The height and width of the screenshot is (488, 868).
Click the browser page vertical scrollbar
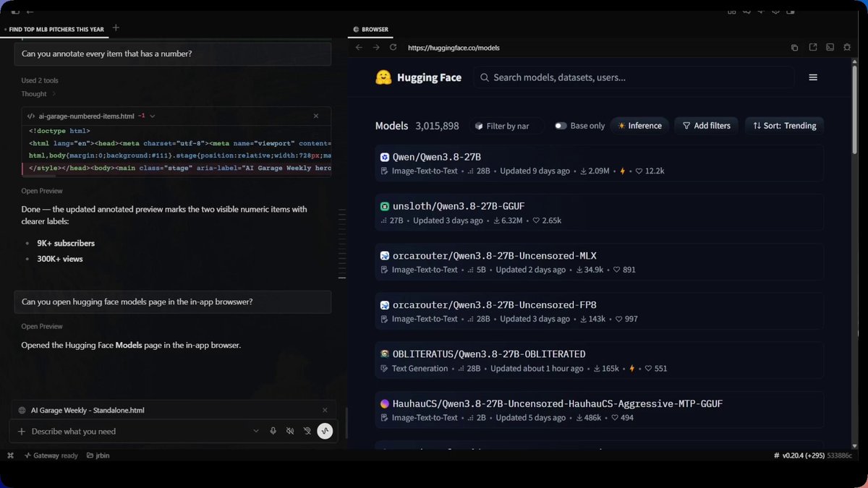856,108
